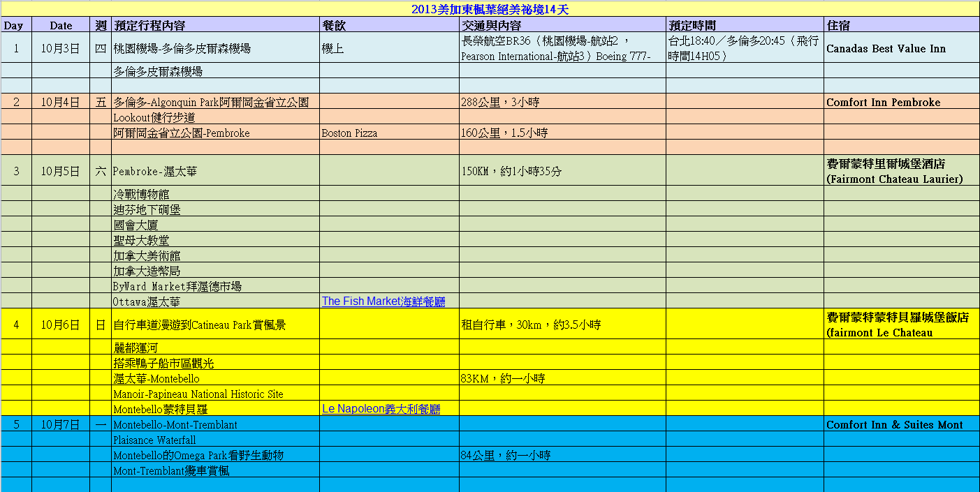Select the Manoir-Papineau National Historic Site cell
980x492 pixels.
(198, 394)
